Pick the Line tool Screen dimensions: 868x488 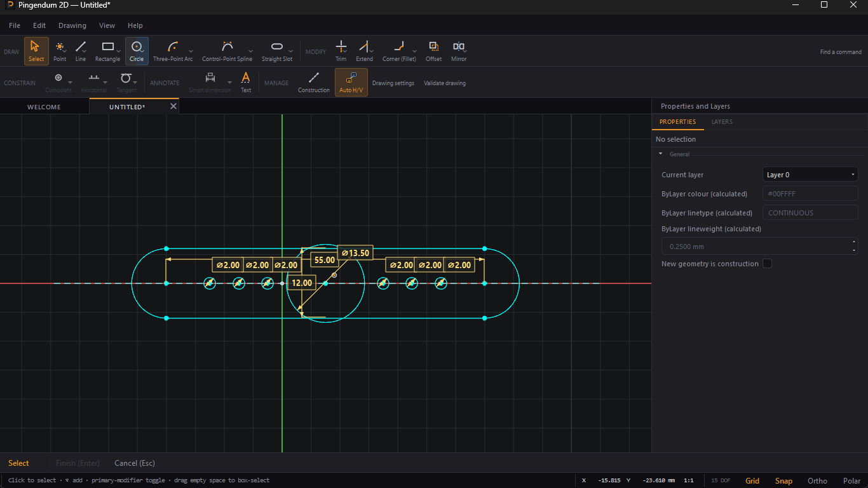coord(81,51)
